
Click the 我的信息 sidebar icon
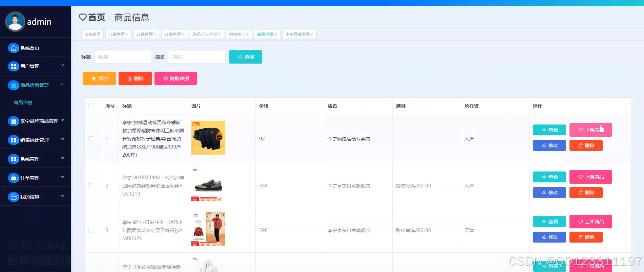pos(14,197)
